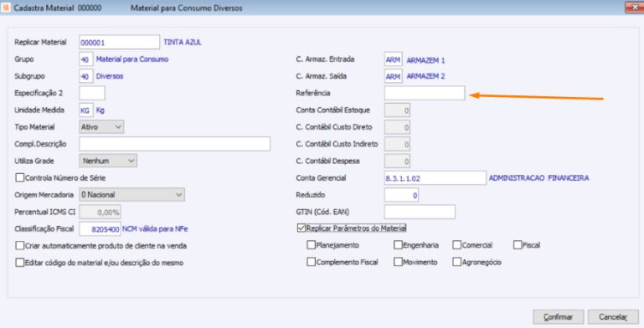
Task: Select C. Armaz. Entrada field
Action: [x=393, y=59]
